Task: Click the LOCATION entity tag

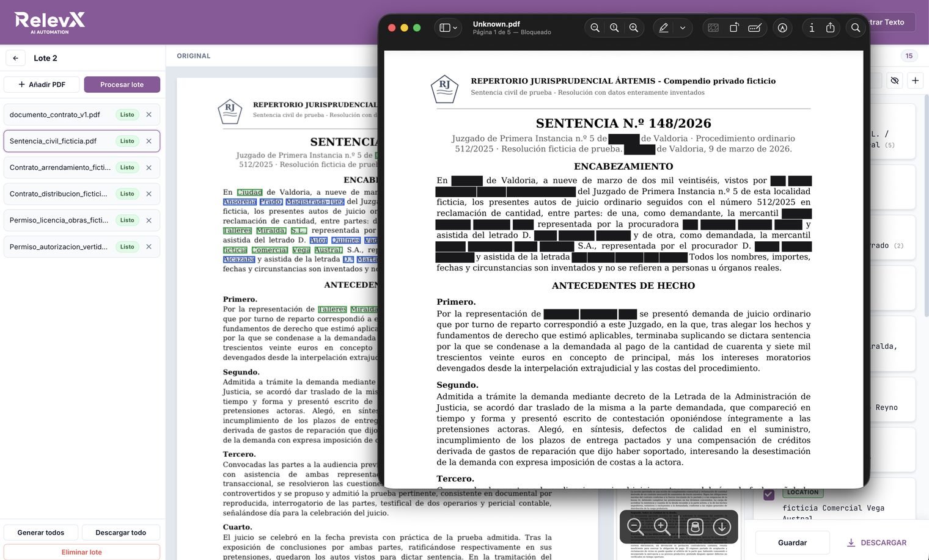Action: (x=802, y=492)
